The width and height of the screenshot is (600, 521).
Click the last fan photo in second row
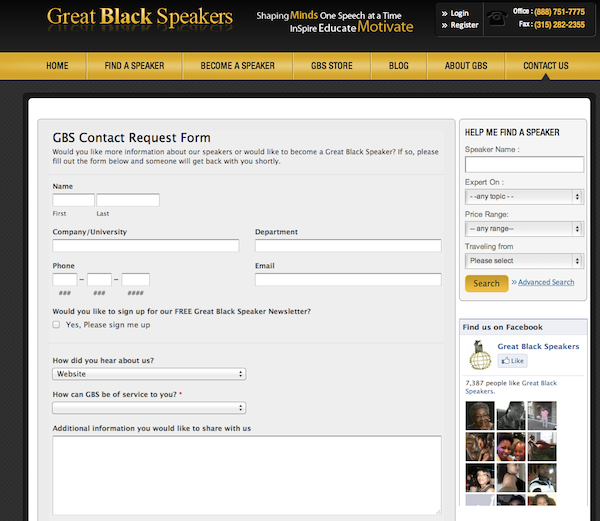542,446
